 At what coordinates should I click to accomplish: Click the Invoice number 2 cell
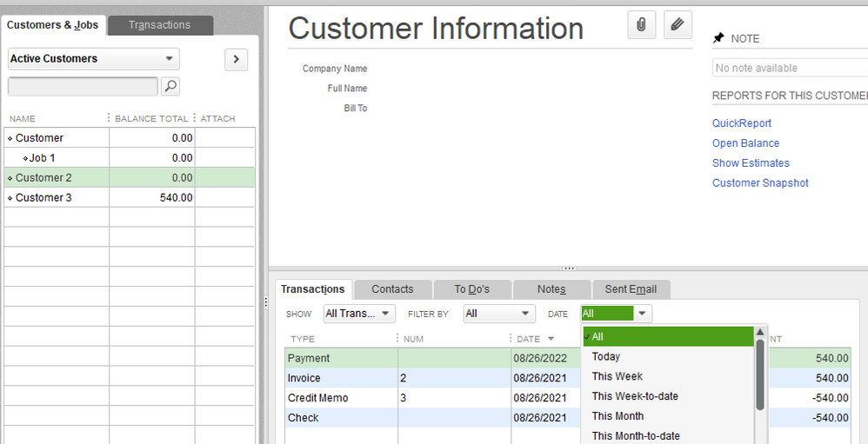(455, 378)
